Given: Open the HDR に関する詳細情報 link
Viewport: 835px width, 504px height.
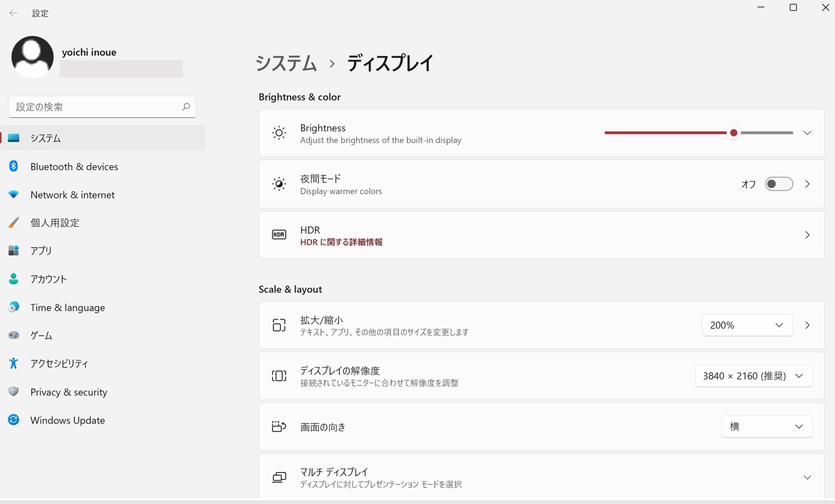Looking at the screenshot, I should click(x=341, y=242).
